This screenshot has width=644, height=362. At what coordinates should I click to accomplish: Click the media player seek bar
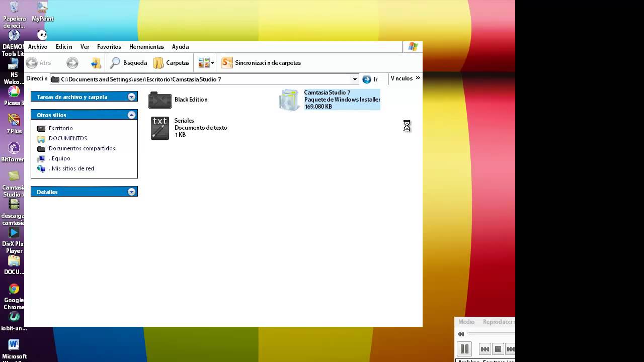(491, 333)
